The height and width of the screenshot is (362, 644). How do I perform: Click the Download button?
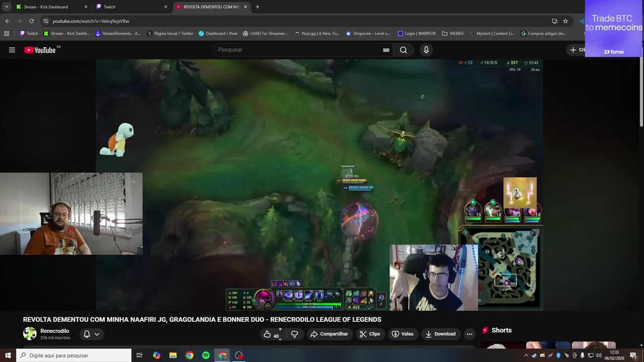point(440,334)
